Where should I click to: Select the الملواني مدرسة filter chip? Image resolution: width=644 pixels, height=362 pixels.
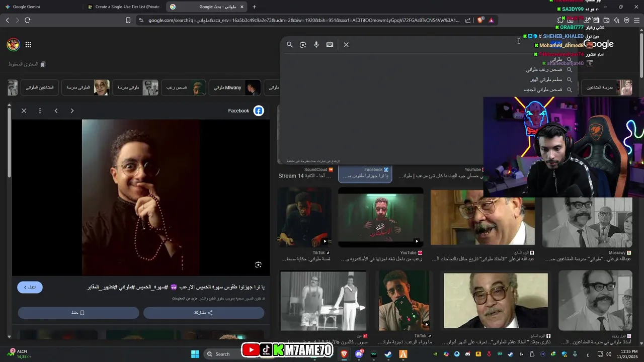click(x=86, y=87)
